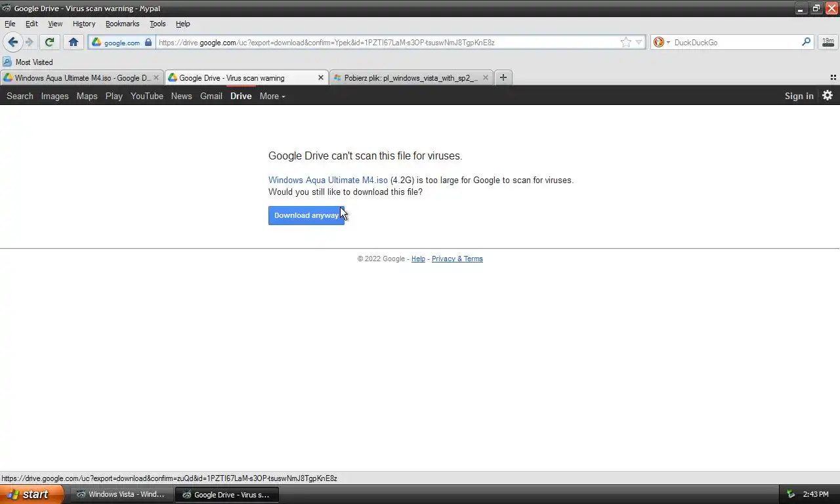This screenshot has height=504, width=840.
Task: Open Play from the Google bar
Action: 114,96
